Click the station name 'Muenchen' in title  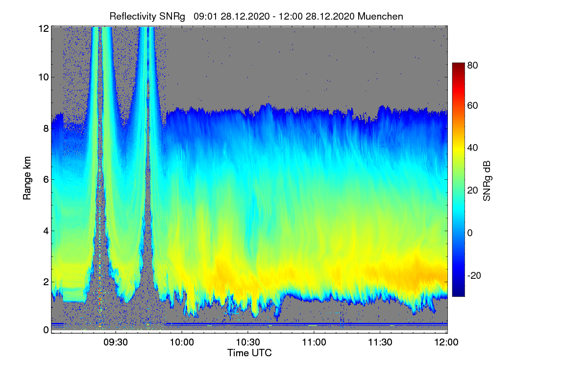click(381, 16)
